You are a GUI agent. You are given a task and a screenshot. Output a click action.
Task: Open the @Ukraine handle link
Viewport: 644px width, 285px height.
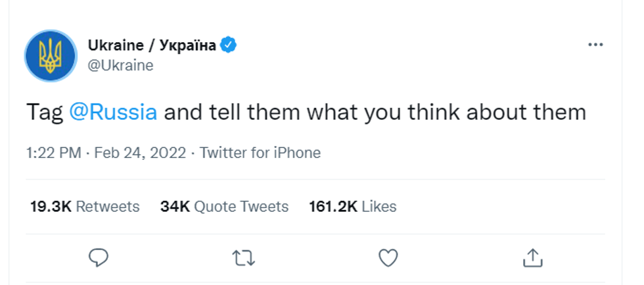[x=120, y=65]
